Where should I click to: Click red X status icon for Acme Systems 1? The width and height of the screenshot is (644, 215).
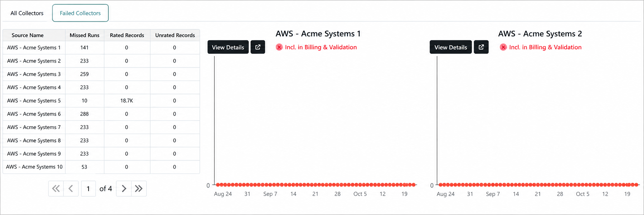(x=279, y=47)
